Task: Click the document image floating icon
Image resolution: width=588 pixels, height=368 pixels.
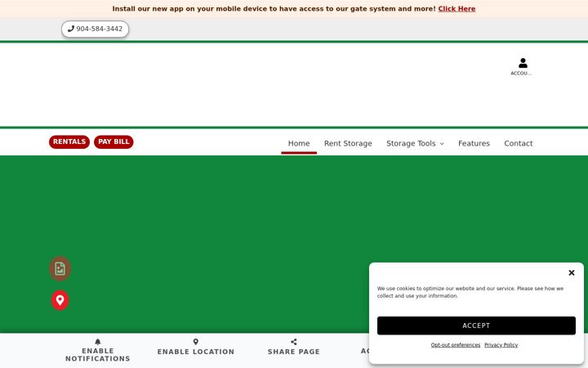Action: coord(60,268)
